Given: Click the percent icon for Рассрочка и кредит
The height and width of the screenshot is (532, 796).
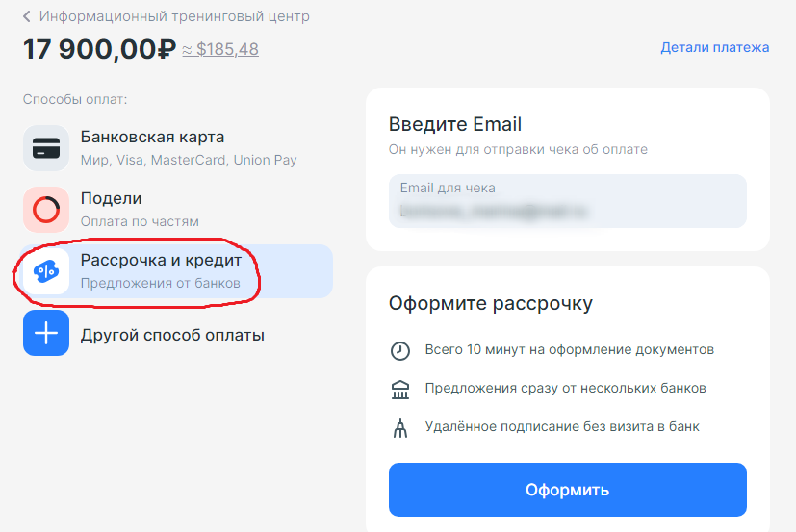Looking at the screenshot, I should tap(46, 271).
